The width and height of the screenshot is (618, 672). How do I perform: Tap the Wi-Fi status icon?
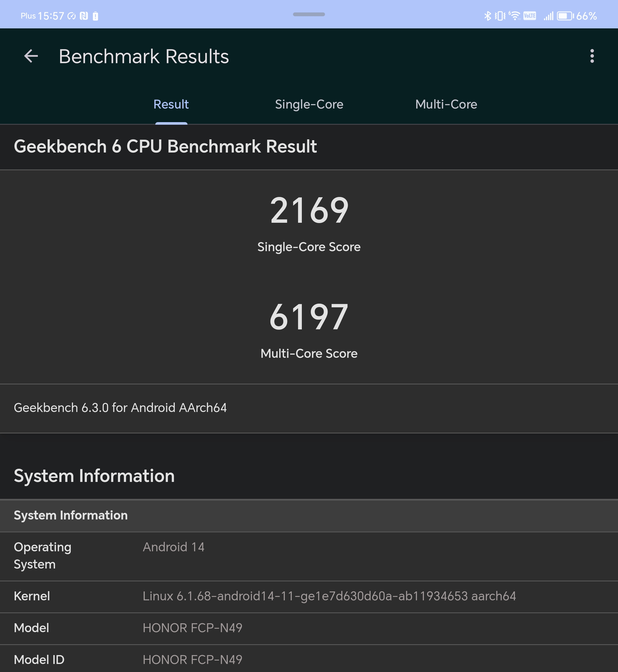[515, 16]
